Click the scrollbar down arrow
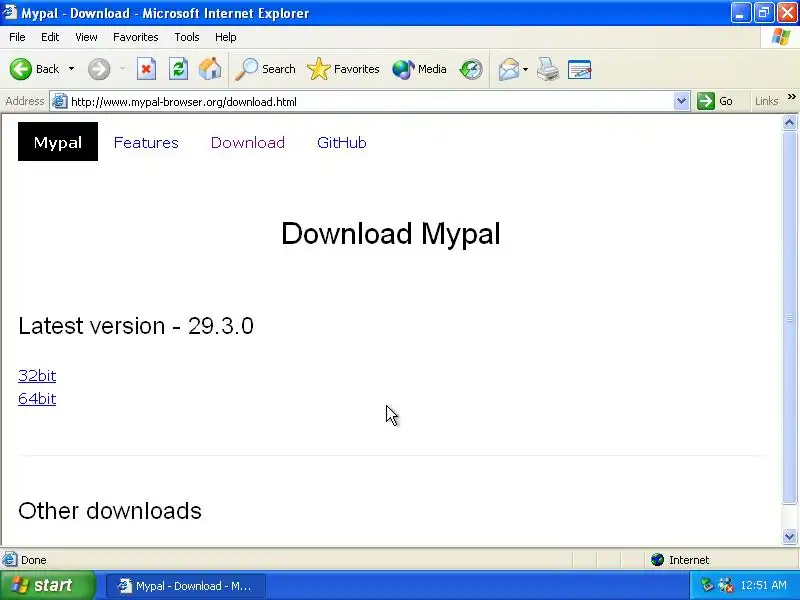The height and width of the screenshot is (600, 800). [x=790, y=536]
